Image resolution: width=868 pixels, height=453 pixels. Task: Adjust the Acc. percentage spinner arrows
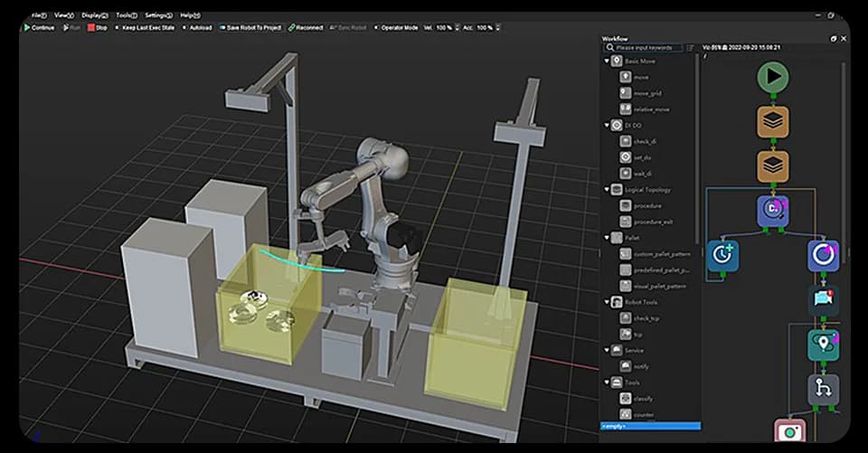pyautogui.click(x=497, y=28)
